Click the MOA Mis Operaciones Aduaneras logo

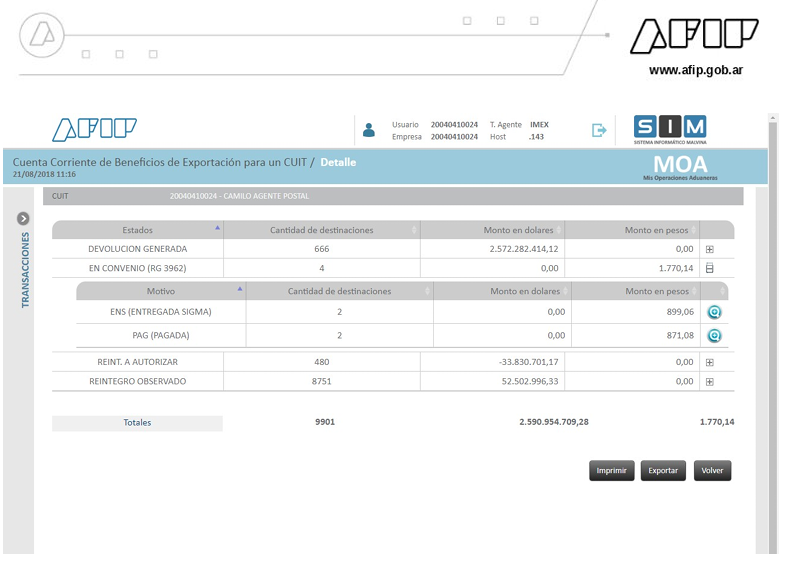pyautogui.click(x=679, y=166)
